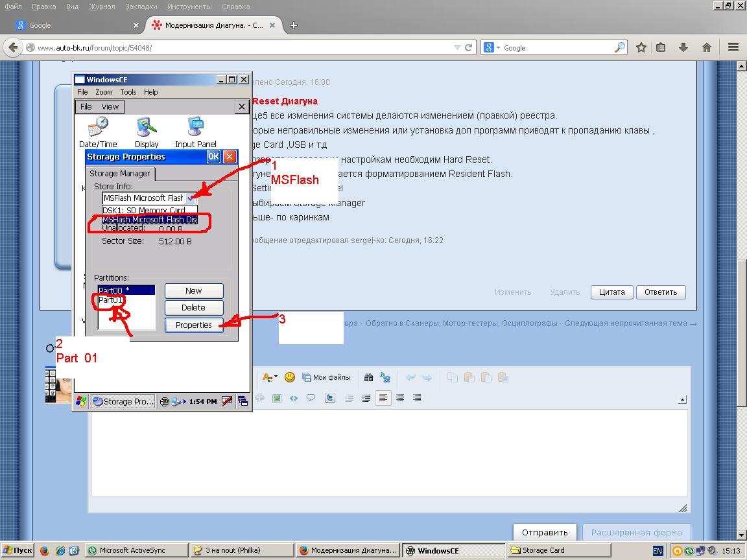Insert code block with the angle brackets icon
This screenshot has height=560, width=747.
(x=294, y=398)
